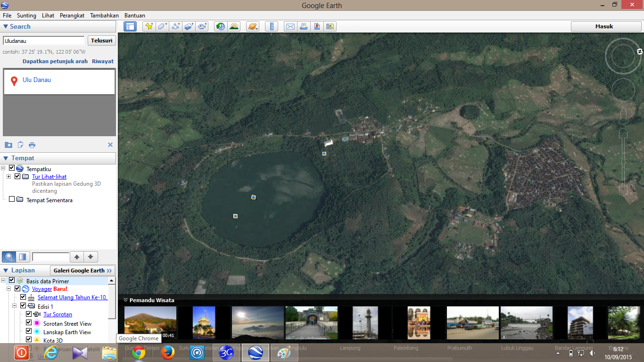644x362 pixels.
Task: Open the planet switcher dropdown
Action: tap(253, 26)
